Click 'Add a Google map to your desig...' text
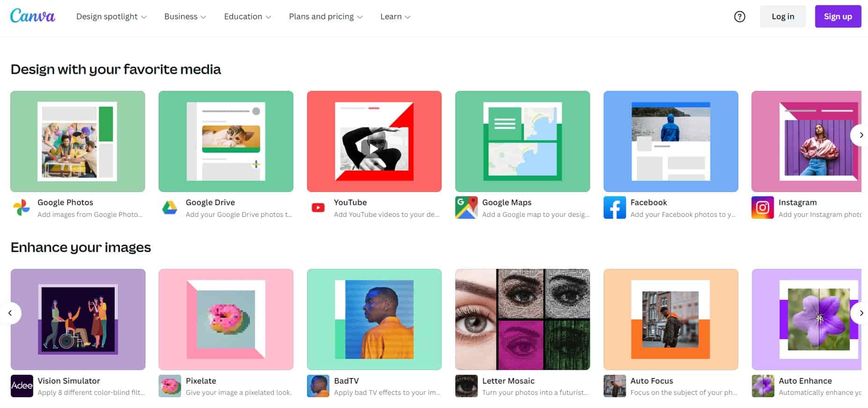The image size is (868, 408). (536, 215)
